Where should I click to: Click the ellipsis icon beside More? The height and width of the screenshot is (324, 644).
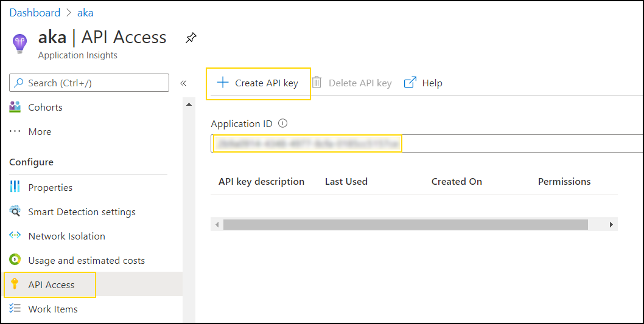tap(15, 132)
